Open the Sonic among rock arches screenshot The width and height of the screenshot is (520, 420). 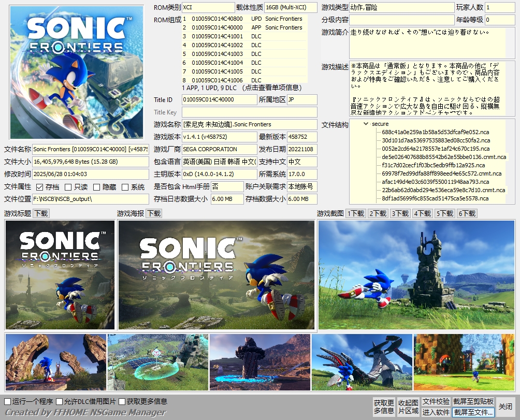click(x=56, y=362)
